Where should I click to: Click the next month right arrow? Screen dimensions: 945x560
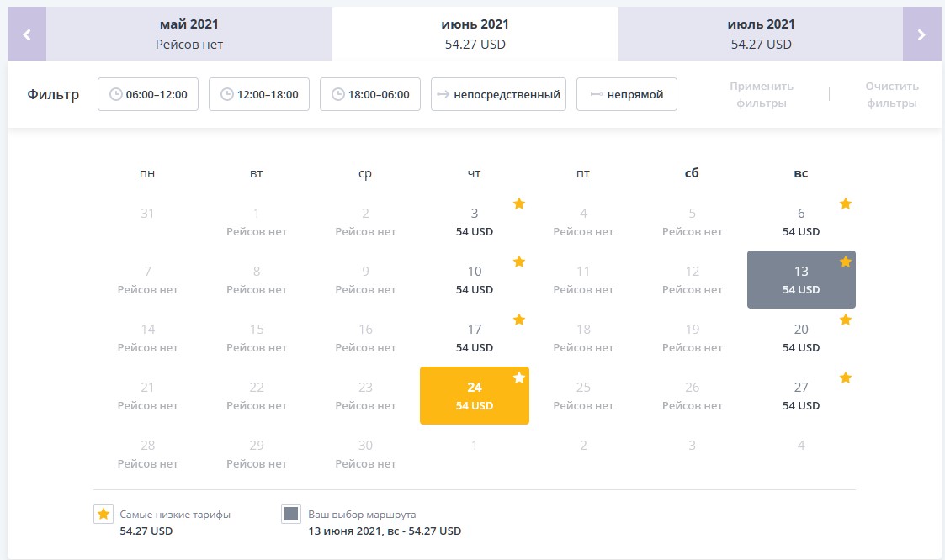(921, 34)
